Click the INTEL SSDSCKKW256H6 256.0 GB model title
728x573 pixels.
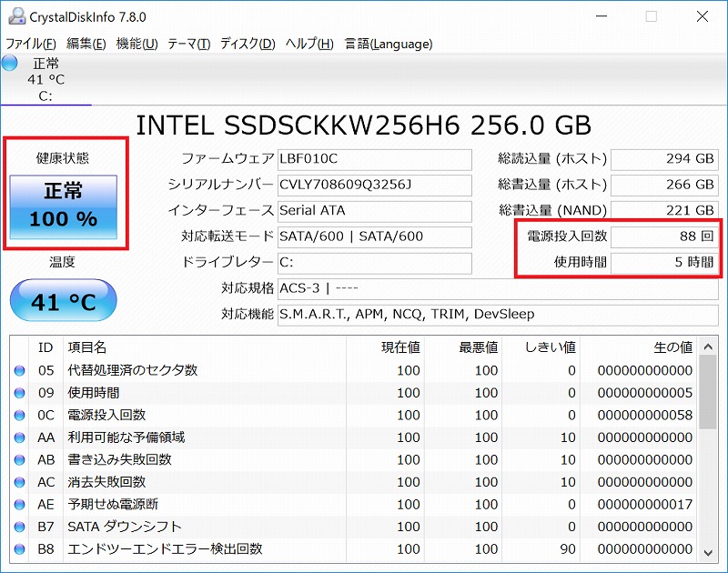[363, 126]
